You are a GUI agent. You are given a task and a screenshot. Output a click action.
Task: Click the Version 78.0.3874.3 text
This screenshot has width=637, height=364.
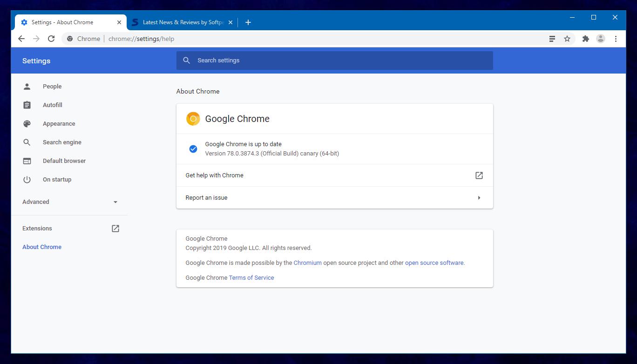tap(272, 154)
